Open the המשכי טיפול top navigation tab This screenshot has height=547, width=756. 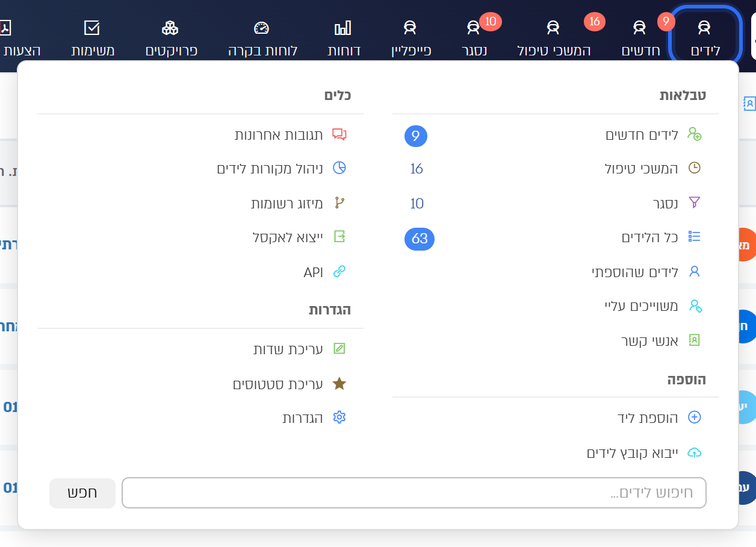pyautogui.click(x=554, y=37)
